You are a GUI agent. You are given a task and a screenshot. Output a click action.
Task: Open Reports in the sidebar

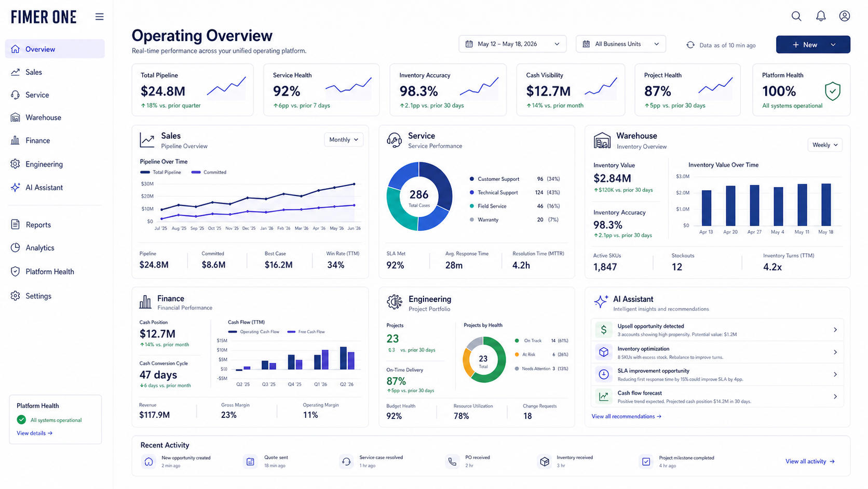click(55, 224)
